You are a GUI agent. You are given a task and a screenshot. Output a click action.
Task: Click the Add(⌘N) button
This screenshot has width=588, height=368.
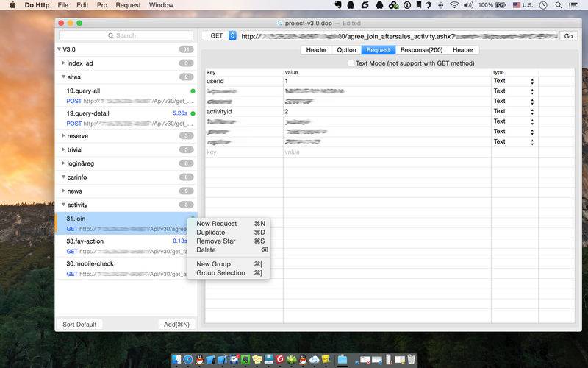pos(176,325)
